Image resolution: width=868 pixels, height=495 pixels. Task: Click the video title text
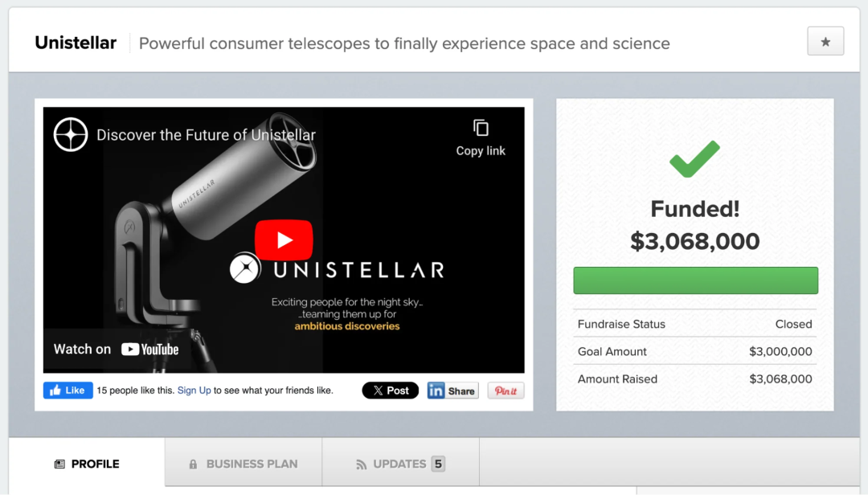coord(206,135)
